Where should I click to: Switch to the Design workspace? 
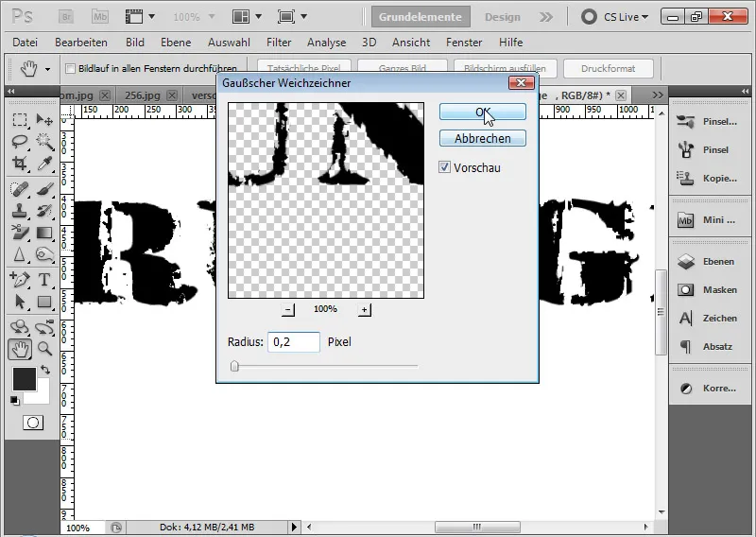coord(503,17)
